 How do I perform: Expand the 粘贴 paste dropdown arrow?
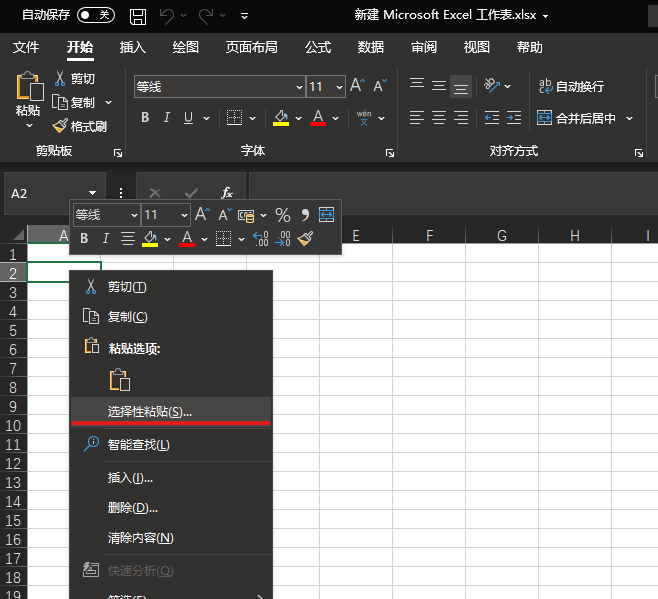pos(29,126)
